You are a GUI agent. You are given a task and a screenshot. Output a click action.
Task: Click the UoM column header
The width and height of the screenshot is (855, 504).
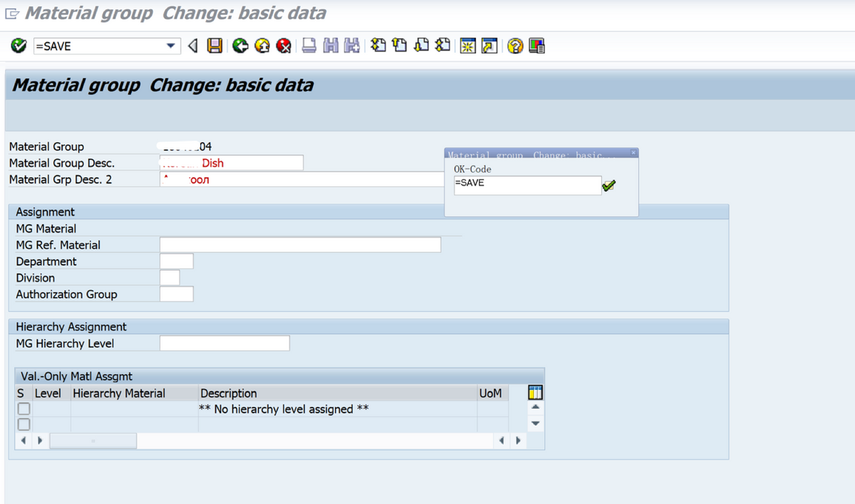(492, 393)
